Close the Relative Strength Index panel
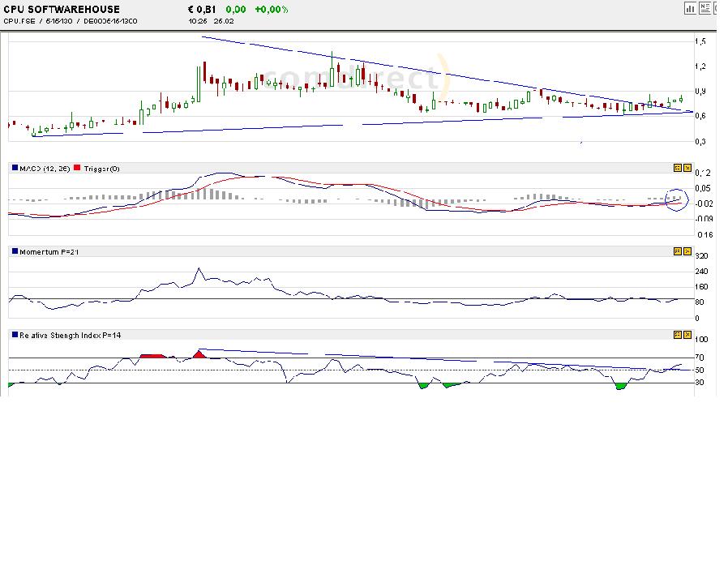The image size is (728, 561). 687,334
